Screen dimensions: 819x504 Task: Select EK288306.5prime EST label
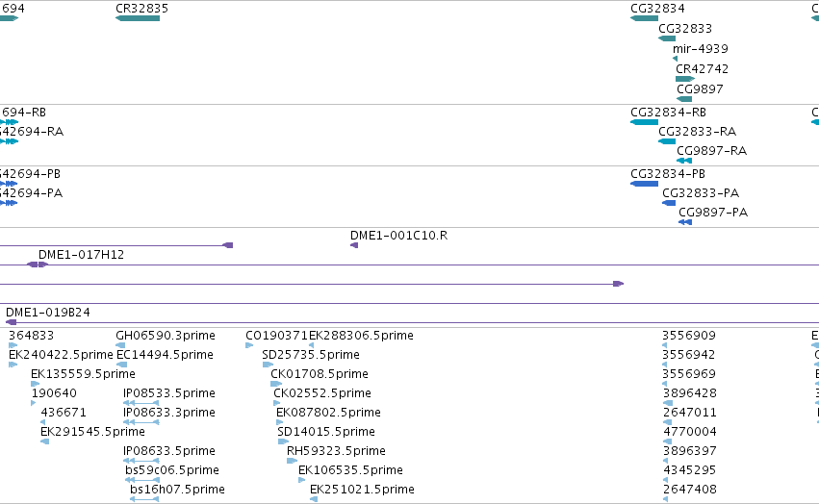361,336
